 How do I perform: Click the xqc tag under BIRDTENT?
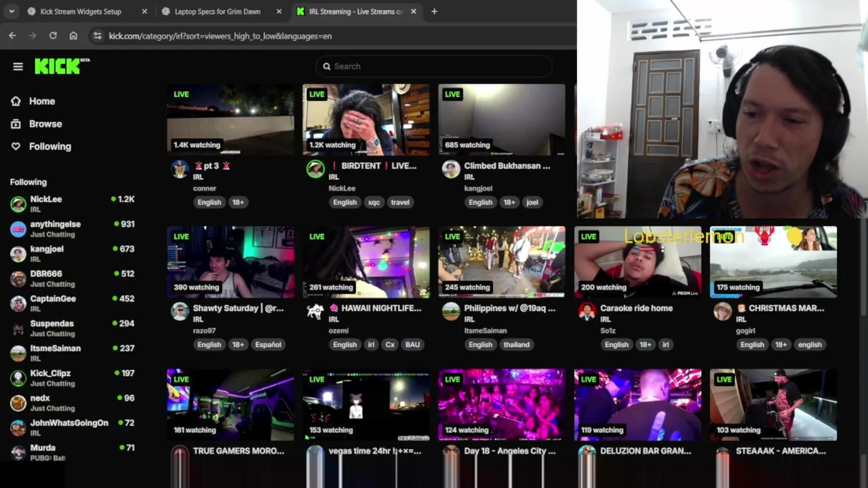374,202
